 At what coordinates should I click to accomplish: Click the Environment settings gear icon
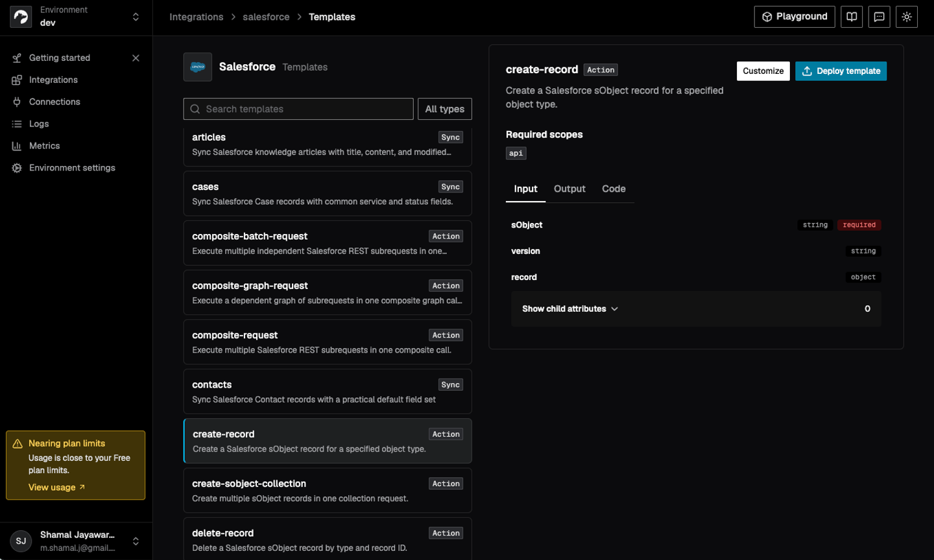(17, 168)
